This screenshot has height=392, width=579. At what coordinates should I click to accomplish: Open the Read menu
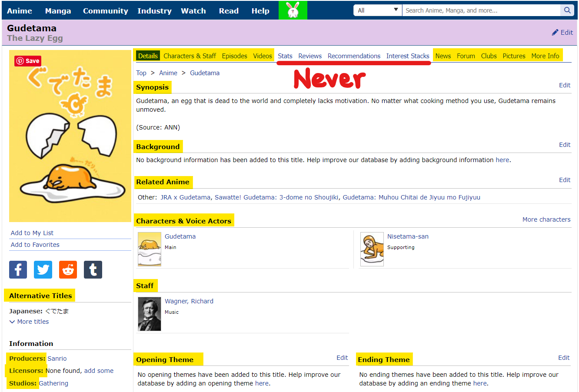(x=229, y=11)
